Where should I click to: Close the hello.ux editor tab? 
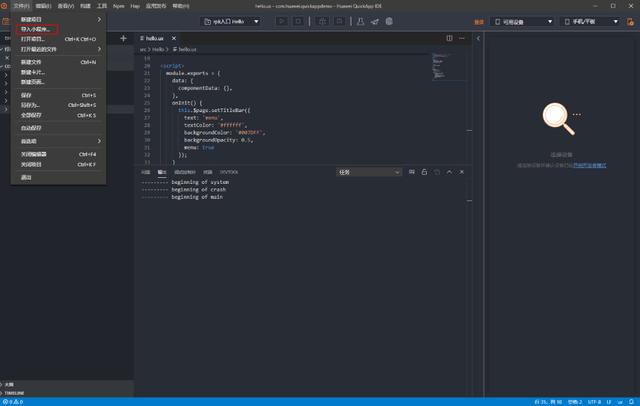pyautogui.click(x=173, y=38)
